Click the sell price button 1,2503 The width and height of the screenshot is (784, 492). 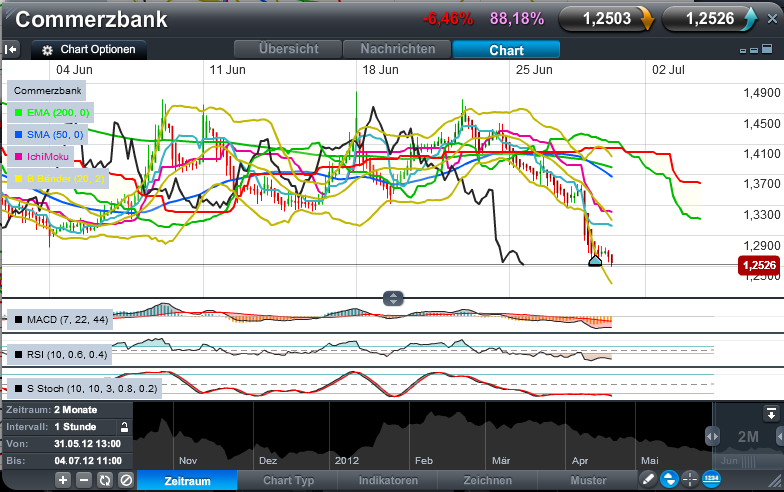(606, 19)
